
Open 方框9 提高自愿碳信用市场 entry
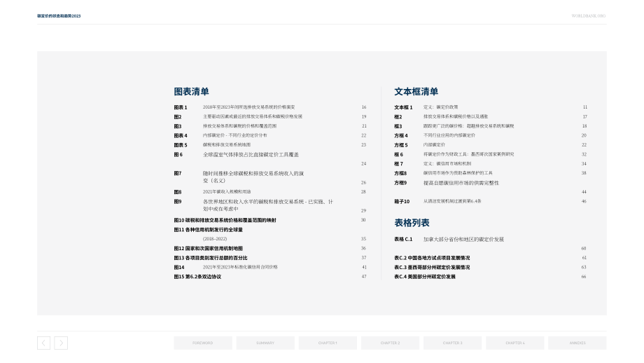tap(491, 187)
